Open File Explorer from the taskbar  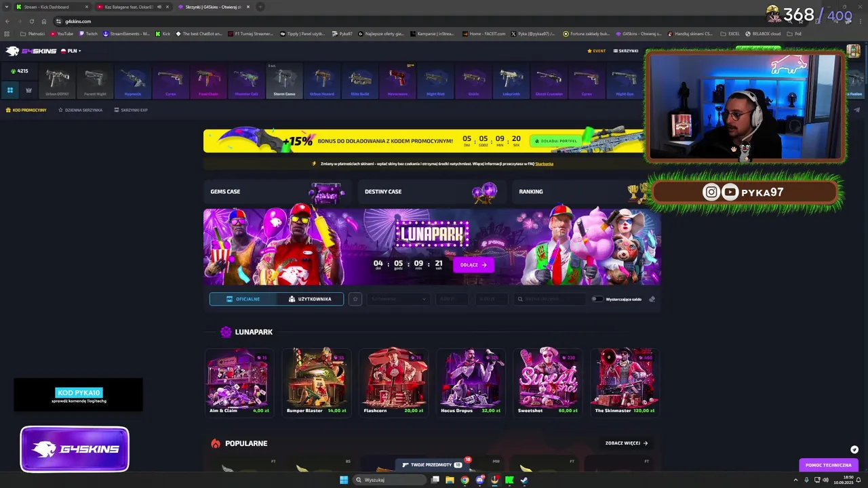click(x=450, y=480)
